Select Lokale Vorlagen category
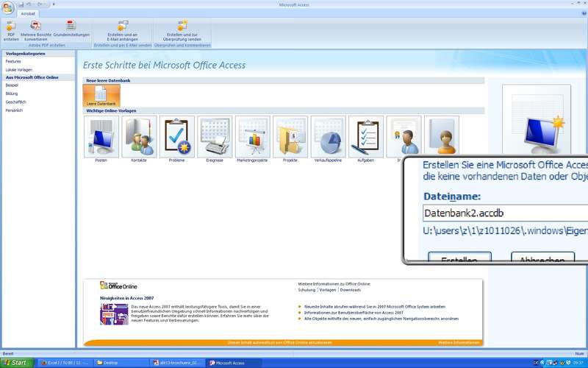 19,70
